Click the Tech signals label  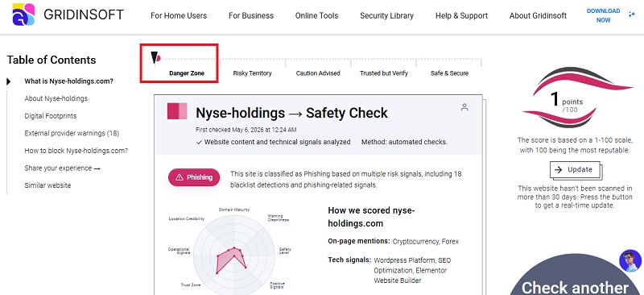coord(349,260)
